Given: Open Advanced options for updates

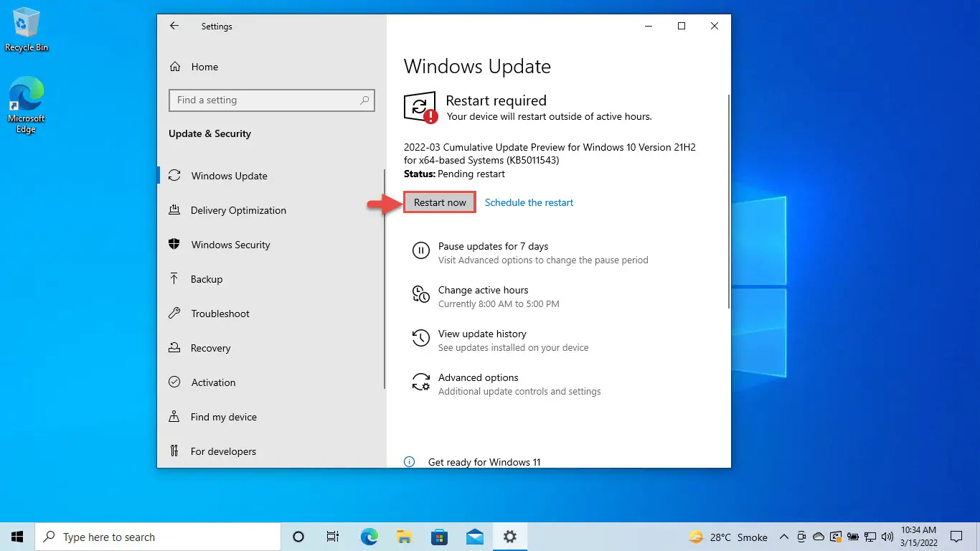Looking at the screenshot, I should coord(507,384).
